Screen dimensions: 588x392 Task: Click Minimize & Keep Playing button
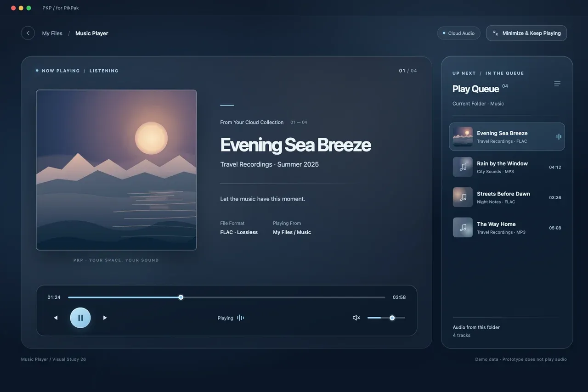(526, 33)
